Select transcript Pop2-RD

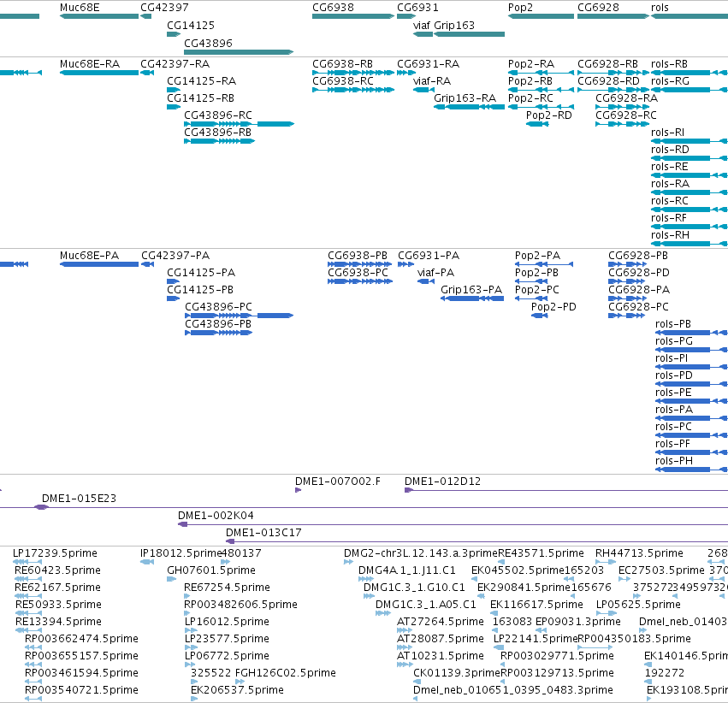549,115
